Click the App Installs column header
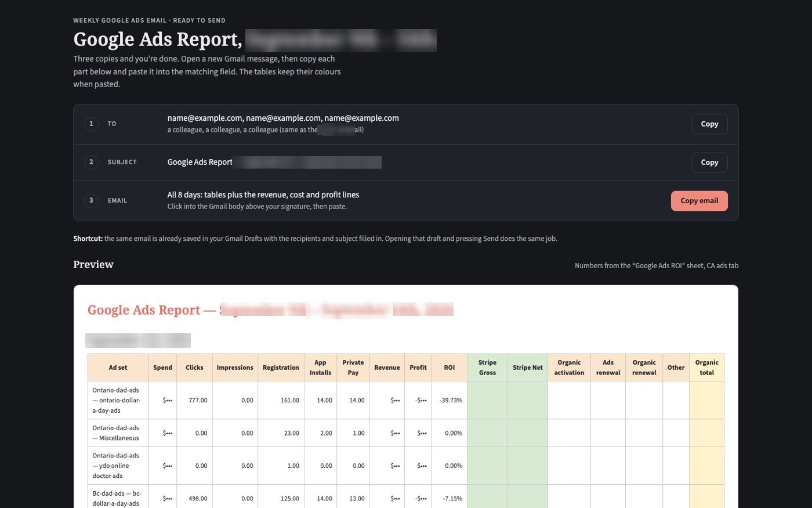This screenshot has width=812, height=508. click(320, 368)
